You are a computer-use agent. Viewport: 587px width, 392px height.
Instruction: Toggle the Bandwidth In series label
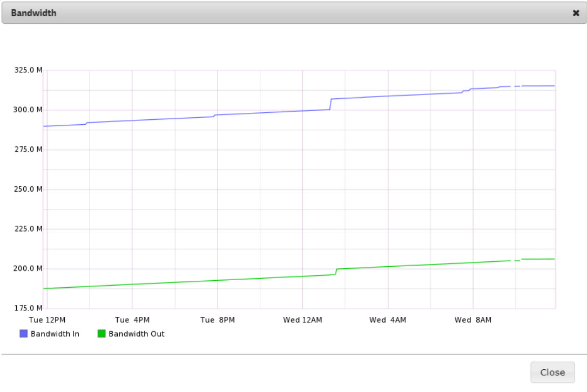click(x=55, y=334)
